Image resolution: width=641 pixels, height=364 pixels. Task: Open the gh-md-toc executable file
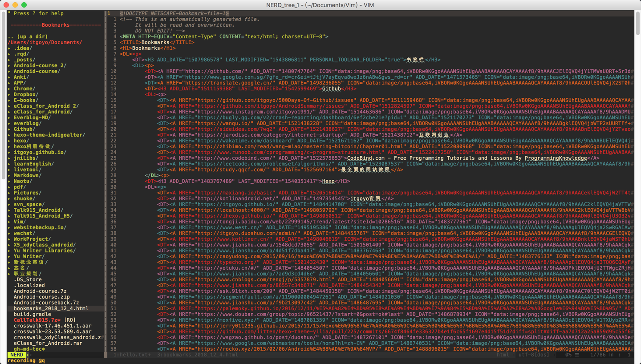pyautogui.click(x=29, y=349)
